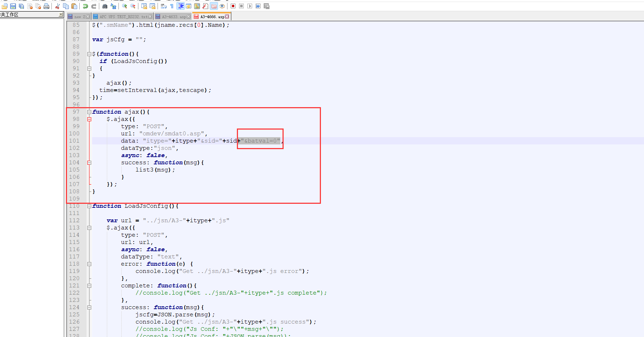Toggle word wrap
The height and width of the screenshot is (337, 644).
tap(164, 6)
